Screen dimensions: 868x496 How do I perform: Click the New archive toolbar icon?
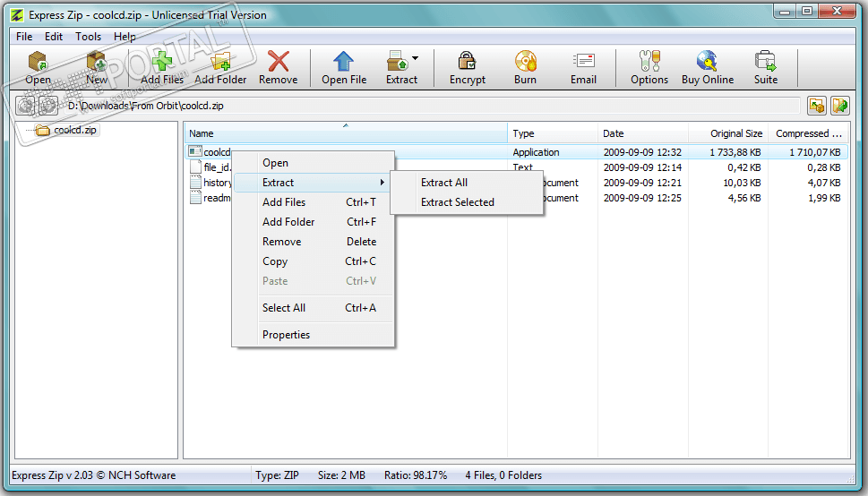pyautogui.click(x=97, y=62)
